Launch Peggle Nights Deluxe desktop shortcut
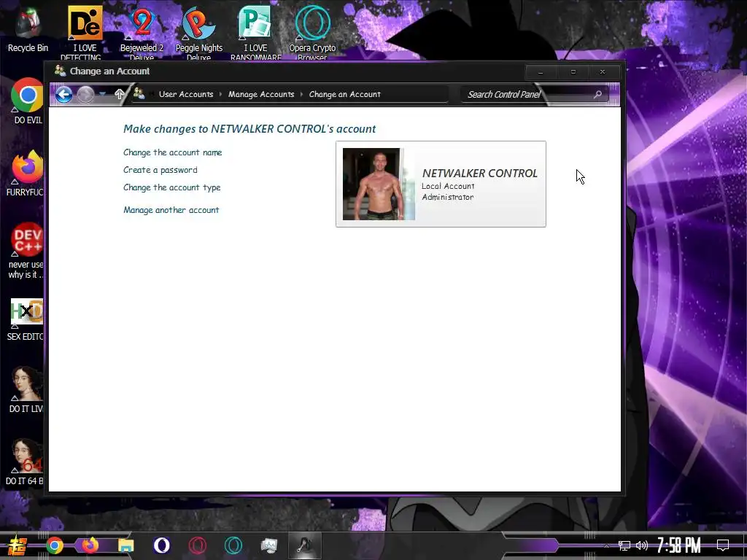 [x=198, y=32]
